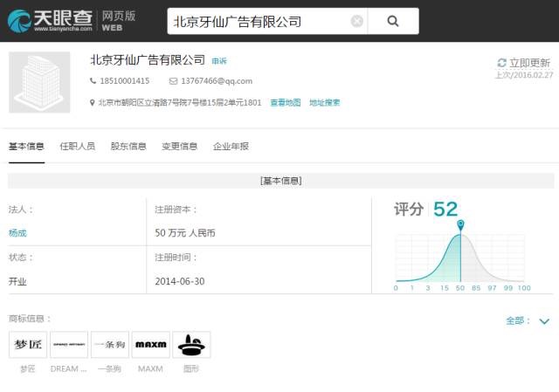Click the phone icon next to 18510001415

click(x=93, y=81)
